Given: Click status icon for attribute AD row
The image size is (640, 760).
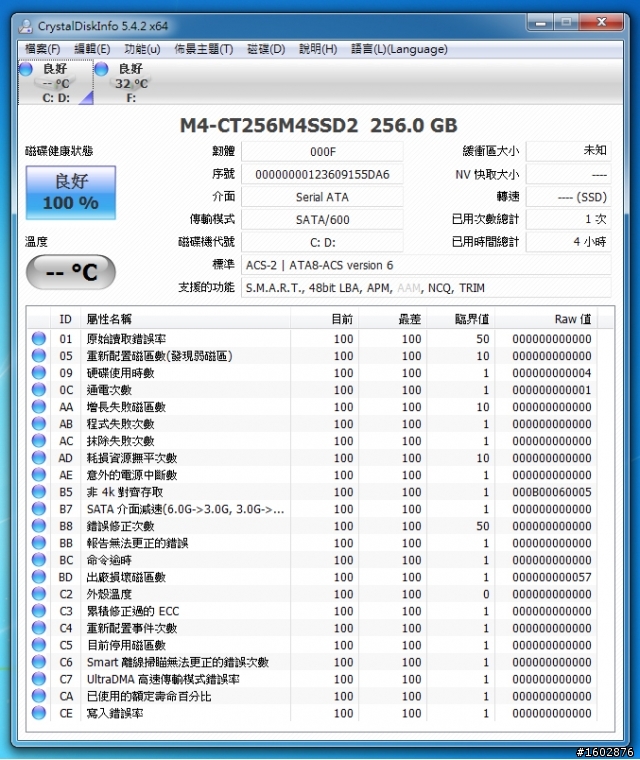Looking at the screenshot, I should click(x=39, y=457).
